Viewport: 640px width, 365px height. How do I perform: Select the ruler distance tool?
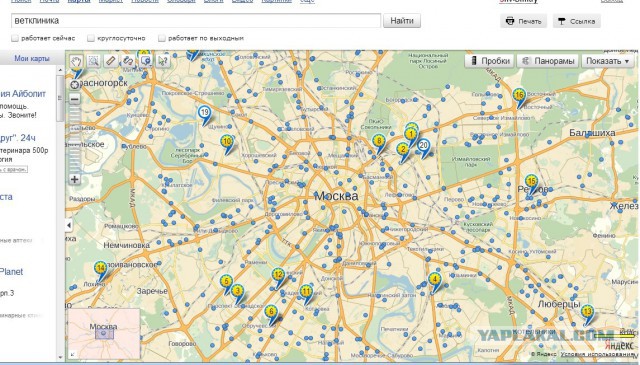(111, 61)
